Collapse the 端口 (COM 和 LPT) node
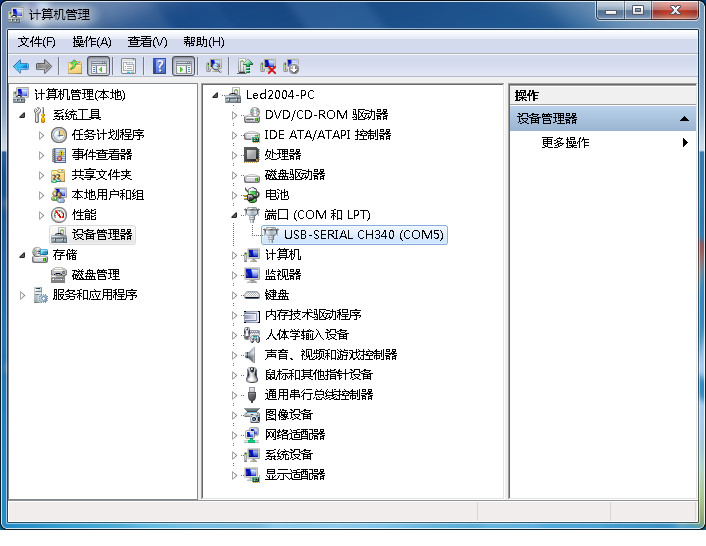The image size is (706, 546). (x=235, y=214)
